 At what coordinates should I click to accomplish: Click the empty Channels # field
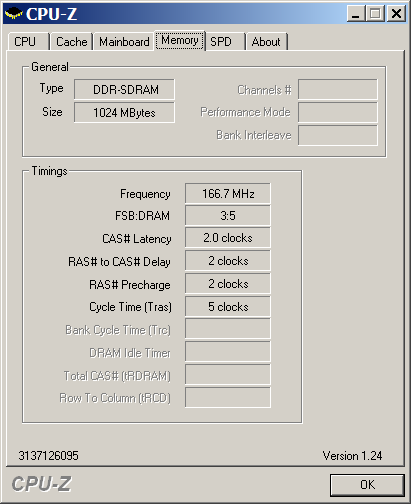click(x=338, y=89)
